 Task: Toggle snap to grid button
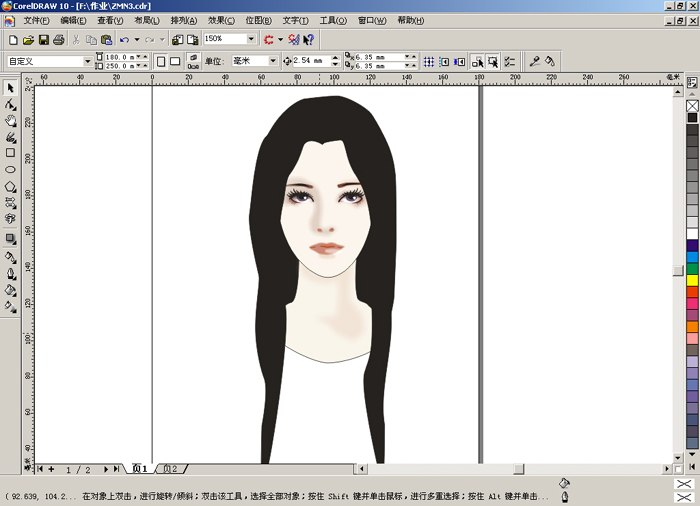429,62
